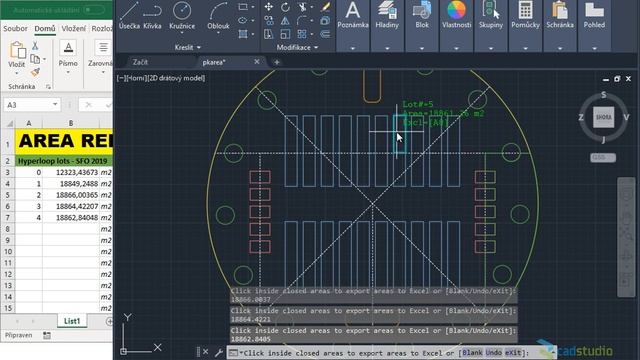Open the Soubor menu in Excel
Viewport: 640px width, 360px height.
point(16,29)
